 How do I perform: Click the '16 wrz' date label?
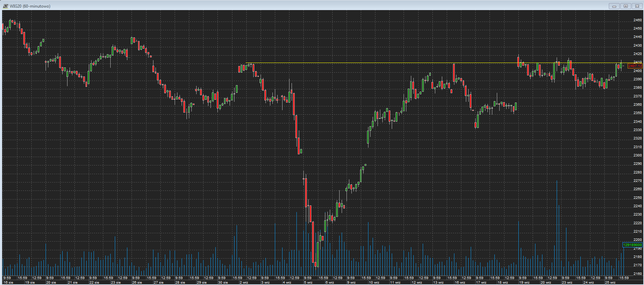[460, 283]
